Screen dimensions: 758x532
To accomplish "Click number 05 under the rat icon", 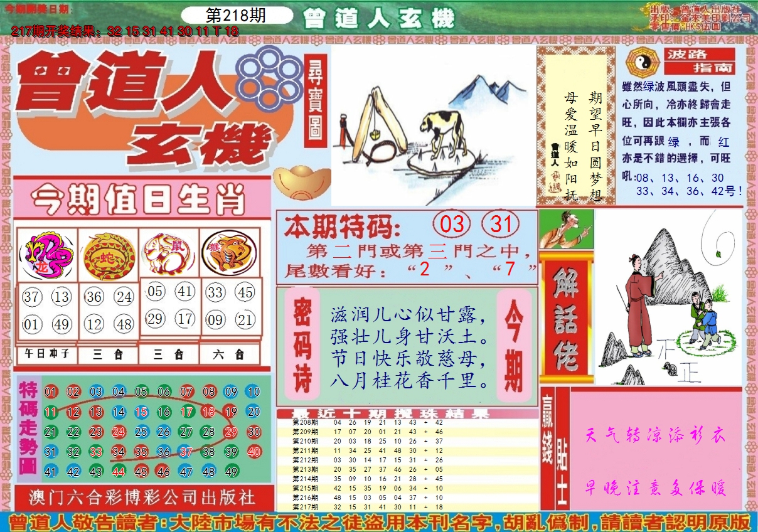I will tap(155, 291).
